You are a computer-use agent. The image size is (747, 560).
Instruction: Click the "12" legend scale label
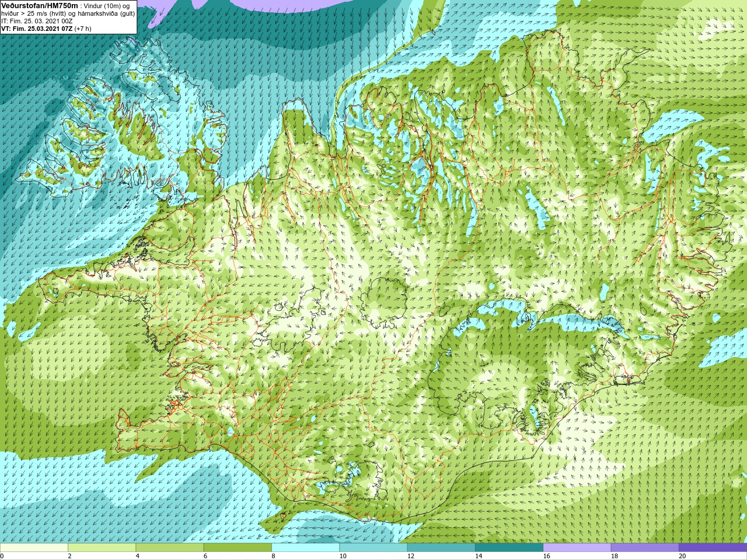coord(411,556)
